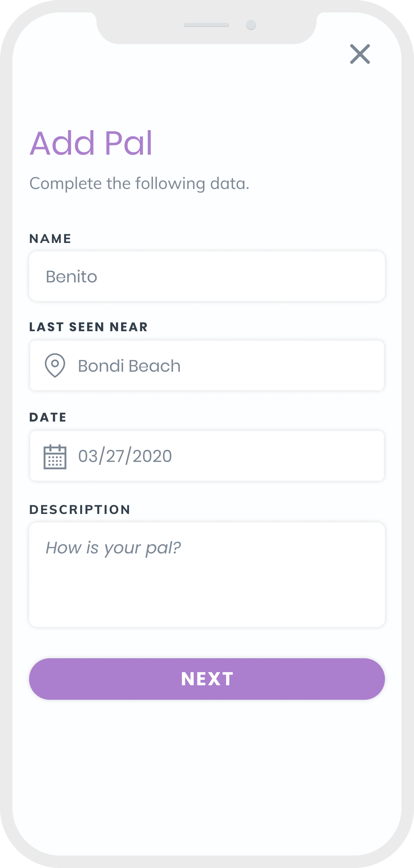Edit the Bondi Beach location text

click(129, 366)
